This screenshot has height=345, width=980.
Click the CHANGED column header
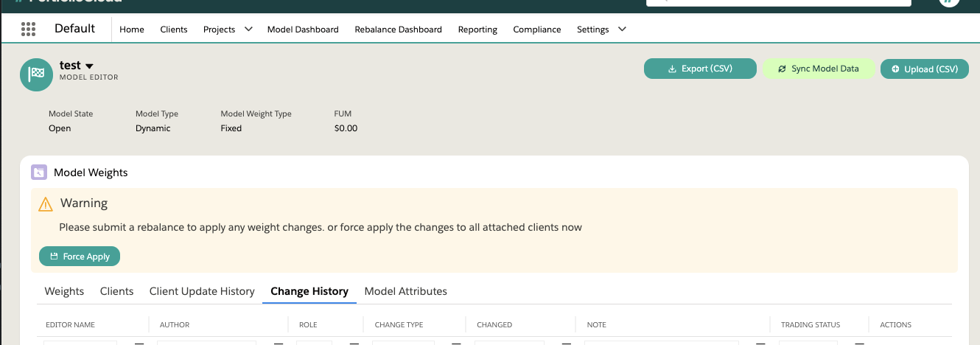(494, 325)
